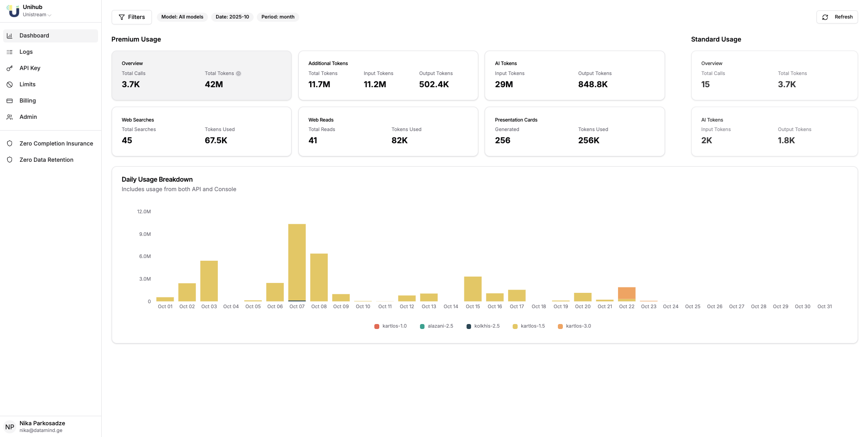
Task: Click the Billing card icon
Action: tap(9, 101)
